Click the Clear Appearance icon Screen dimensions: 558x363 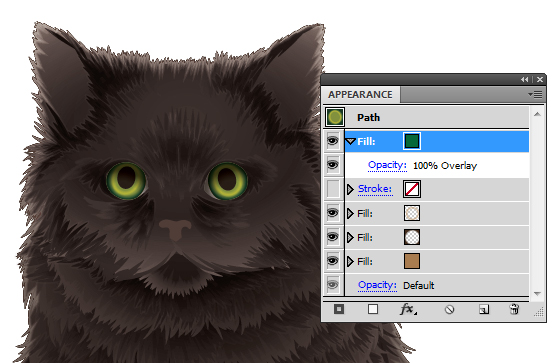449,310
